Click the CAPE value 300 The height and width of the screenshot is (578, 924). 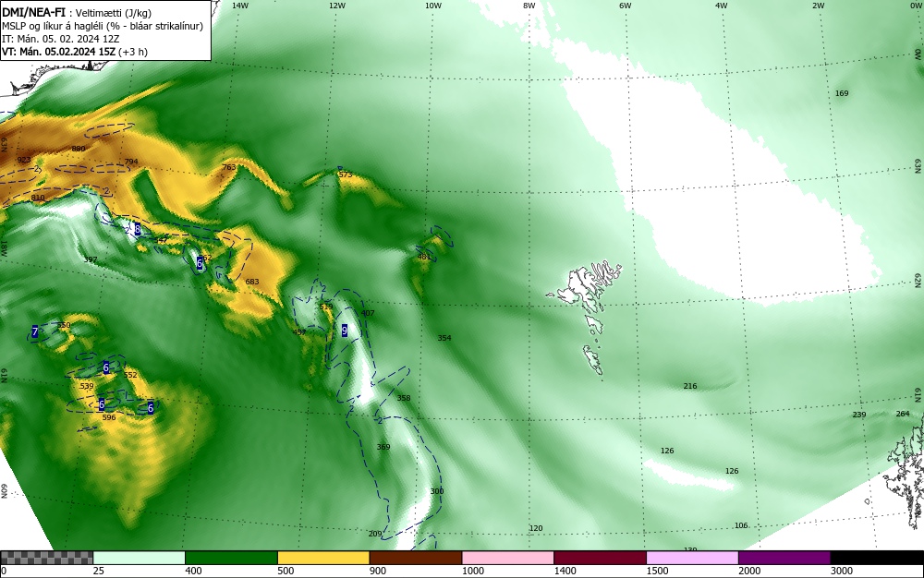pos(437,491)
